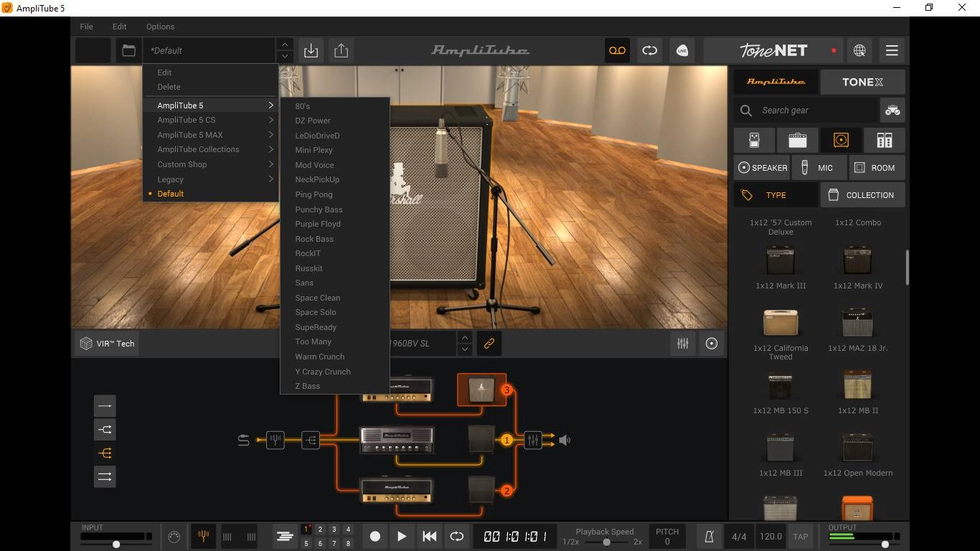This screenshot has width=980, height=551.
Task: Open the tuner icon in bottom bar
Action: 203,536
